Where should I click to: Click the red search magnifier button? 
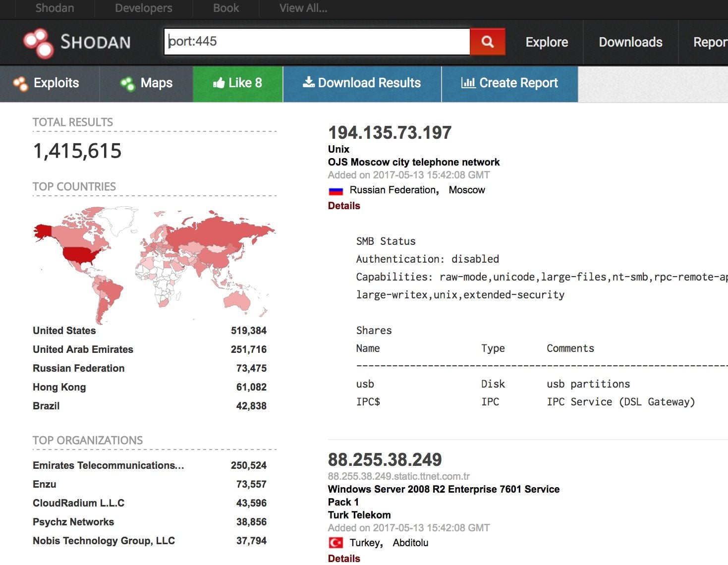[487, 42]
